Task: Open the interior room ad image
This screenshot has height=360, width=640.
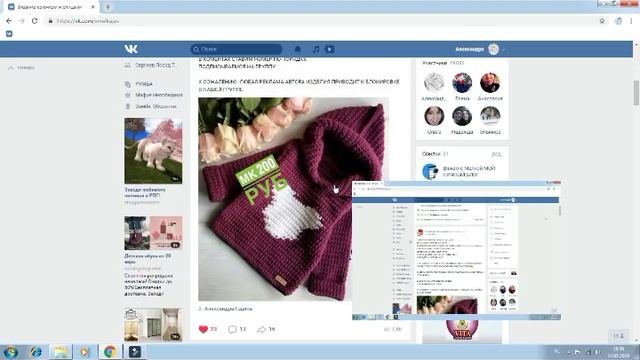Action: [x=153, y=324]
